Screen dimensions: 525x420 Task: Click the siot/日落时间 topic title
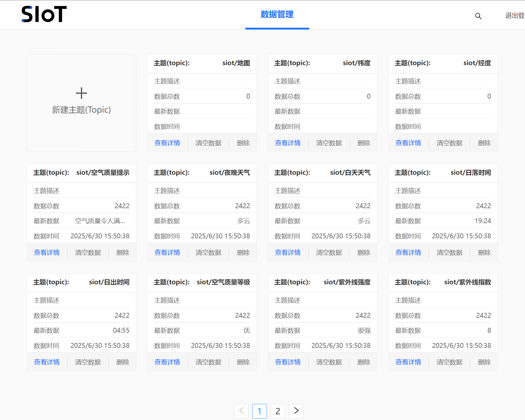point(471,173)
